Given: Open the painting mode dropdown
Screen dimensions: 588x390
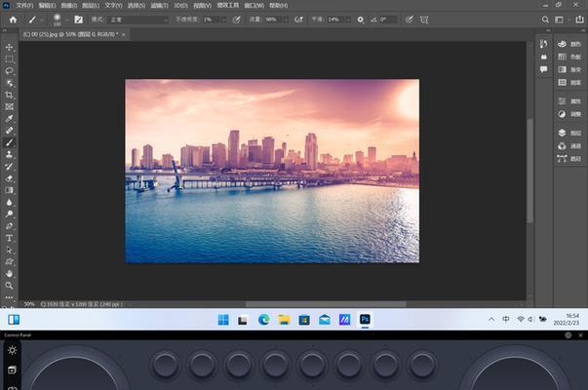Looking at the screenshot, I should click(x=138, y=19).
